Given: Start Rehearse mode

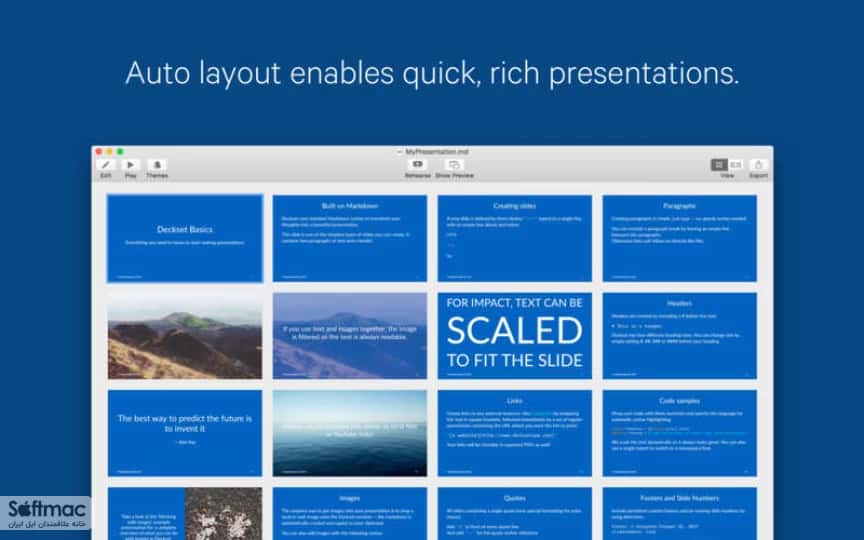Looking at the screenshot, I should point(418,165).
